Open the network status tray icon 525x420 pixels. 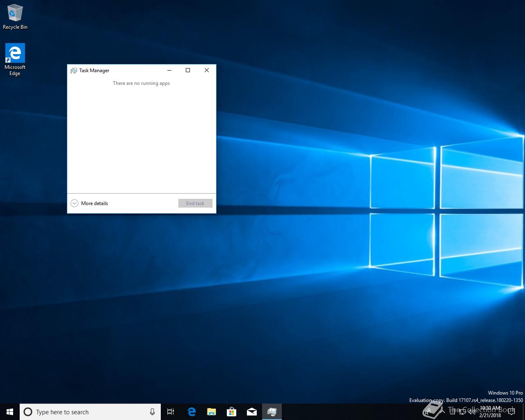coord(462,412)
